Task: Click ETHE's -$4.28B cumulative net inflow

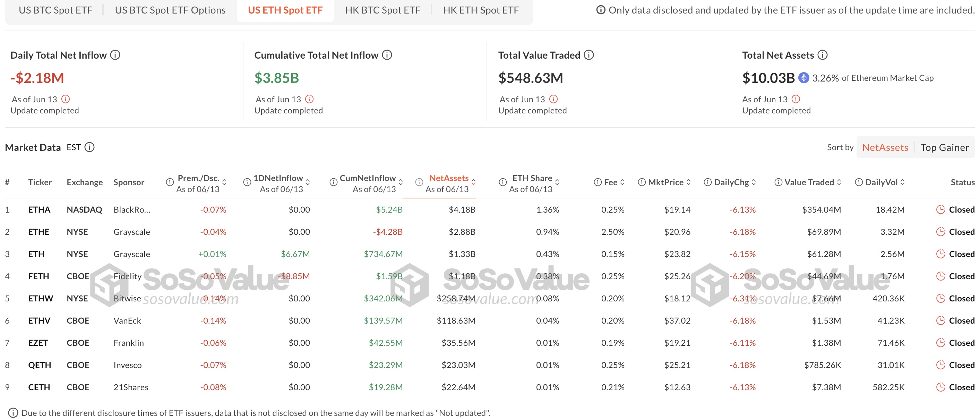Action: click(388, 232)
